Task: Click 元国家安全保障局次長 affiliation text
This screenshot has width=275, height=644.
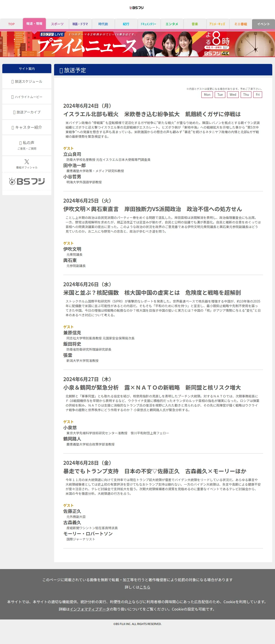Action: (x=118, y=338)
